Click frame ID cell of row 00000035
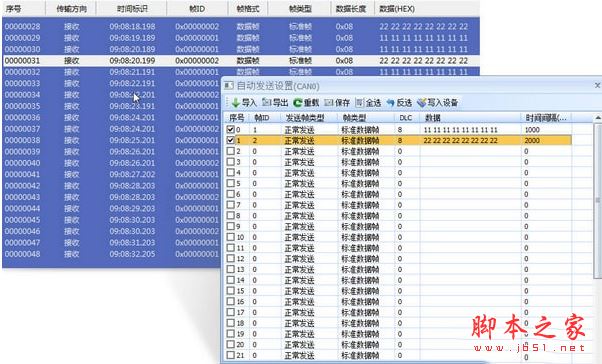The width and height of the screenshot is (602, 364). point(197,106)
